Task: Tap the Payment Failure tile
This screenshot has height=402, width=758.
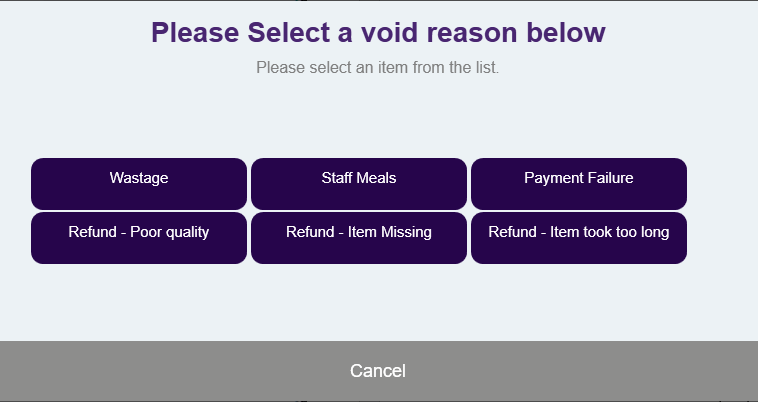Action: tap(579, 184)
